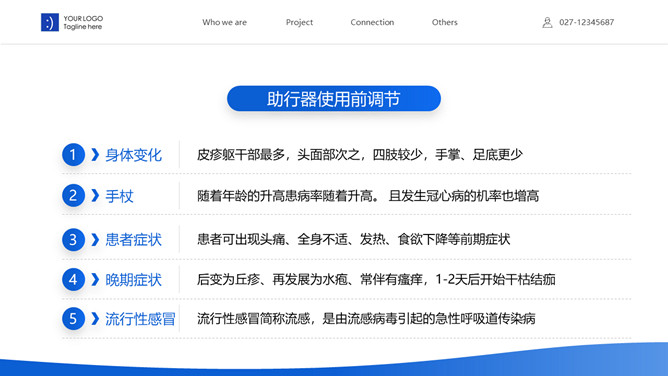Select the number 2 circle badge
This screenshot has width=668, height=376.
click(x=73, y=195)
